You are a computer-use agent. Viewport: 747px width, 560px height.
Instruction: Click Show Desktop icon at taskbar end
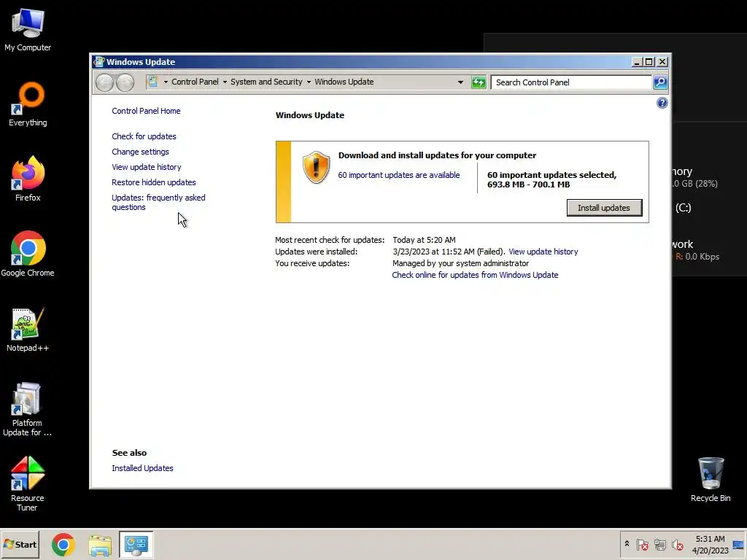(739, 544)
